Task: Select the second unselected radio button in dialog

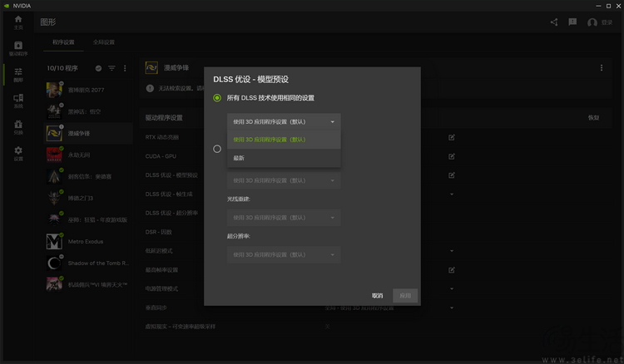Action: 217,149
